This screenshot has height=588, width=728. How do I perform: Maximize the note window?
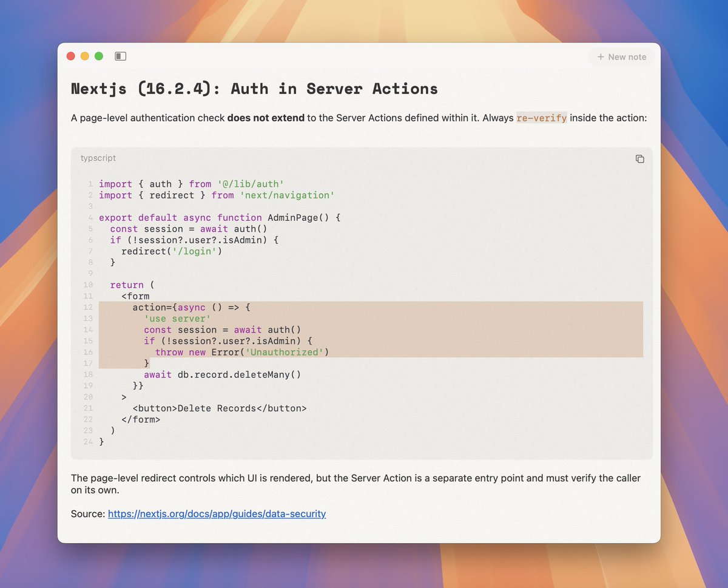99,56
